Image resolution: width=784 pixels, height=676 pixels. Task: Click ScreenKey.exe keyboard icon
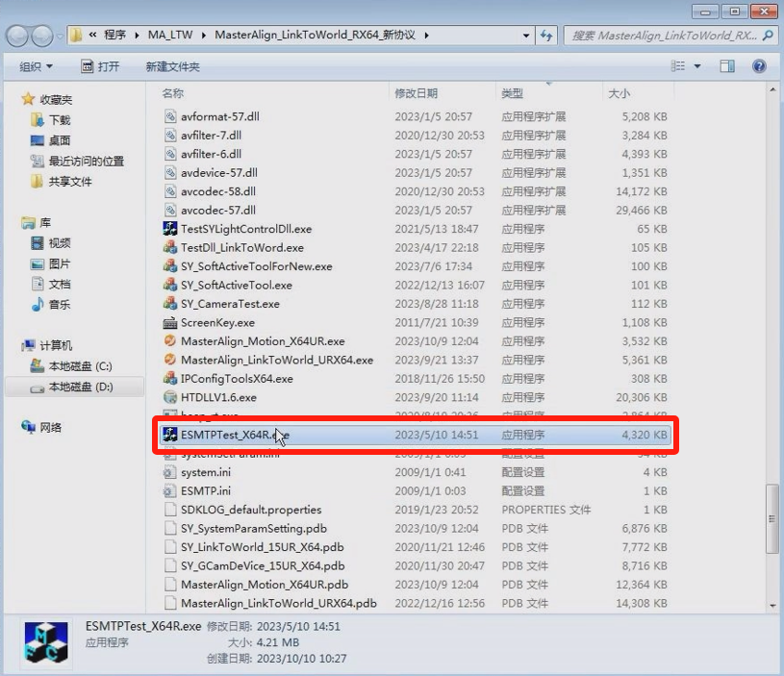[170, 323]
